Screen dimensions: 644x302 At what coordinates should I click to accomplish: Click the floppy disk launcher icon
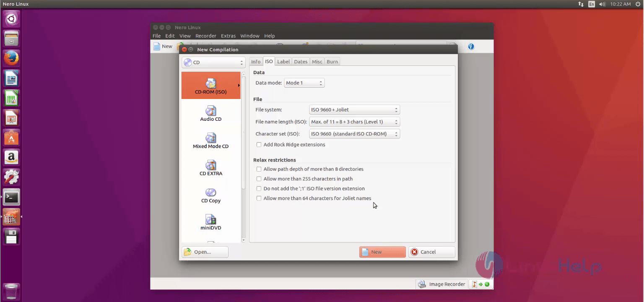click(11, 237)
